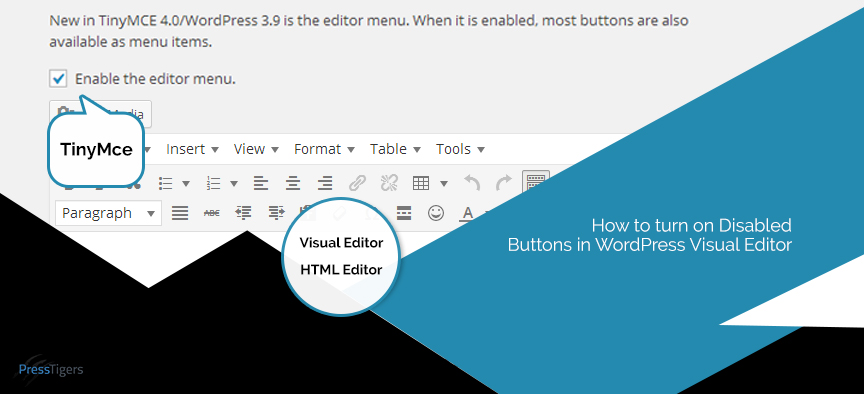Viewport: 864px width, 394px height.
Task: Increase indent with the indent icon
Action: 276,213
